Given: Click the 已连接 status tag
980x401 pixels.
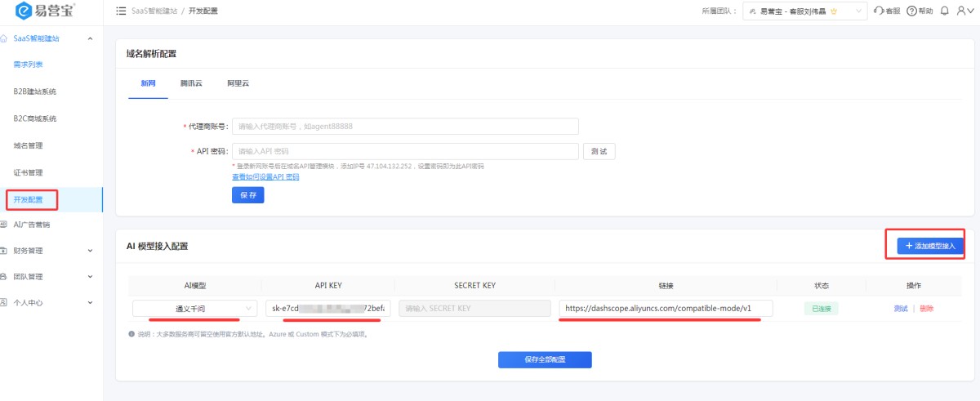Looking at the screenshot, I should point(822,309).
